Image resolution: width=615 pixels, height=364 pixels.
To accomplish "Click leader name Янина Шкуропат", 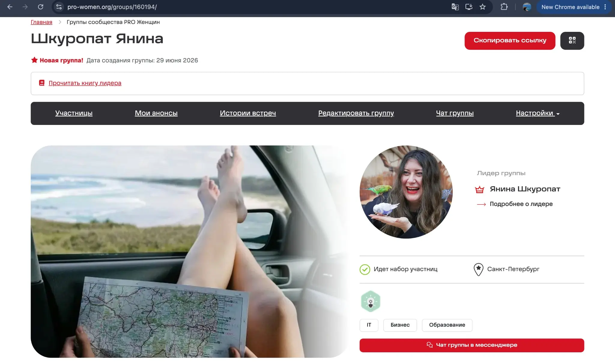I will point(525,189).
